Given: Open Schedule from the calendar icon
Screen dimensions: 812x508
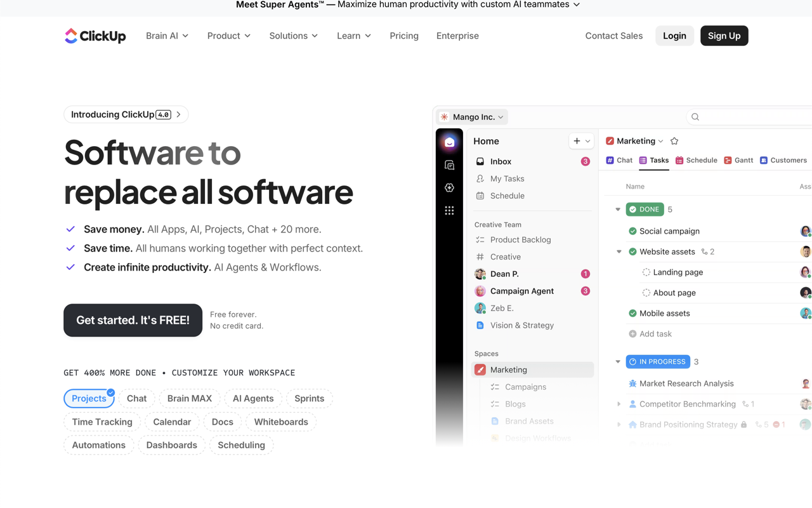Looking at the screenshot, I should point(480,196).
